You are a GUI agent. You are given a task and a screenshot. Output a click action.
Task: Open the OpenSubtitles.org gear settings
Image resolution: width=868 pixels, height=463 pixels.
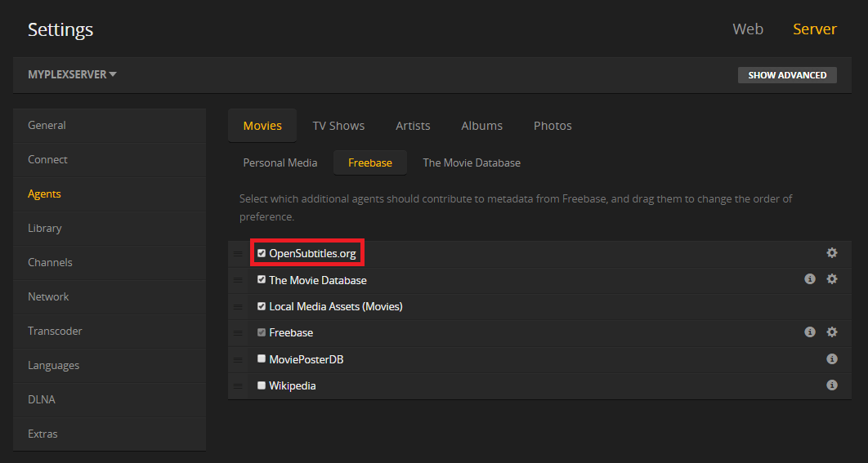(x=831, y=253)
